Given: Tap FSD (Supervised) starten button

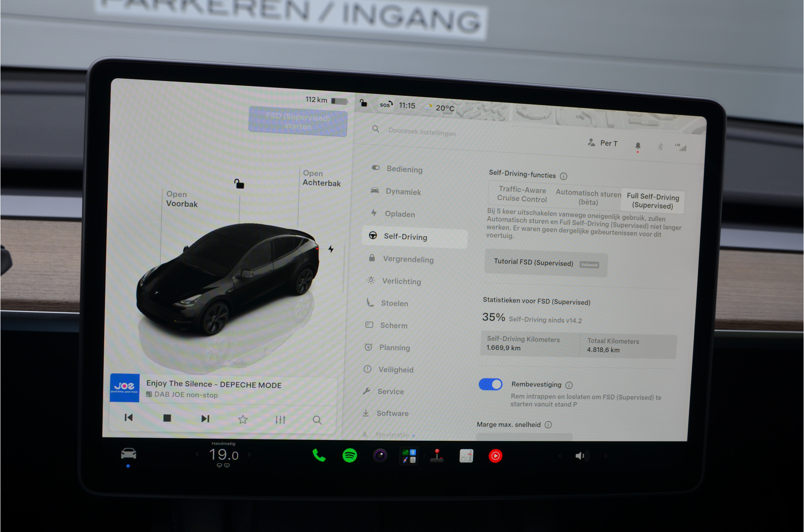Looking at the screenshot, I should point(298,121).
